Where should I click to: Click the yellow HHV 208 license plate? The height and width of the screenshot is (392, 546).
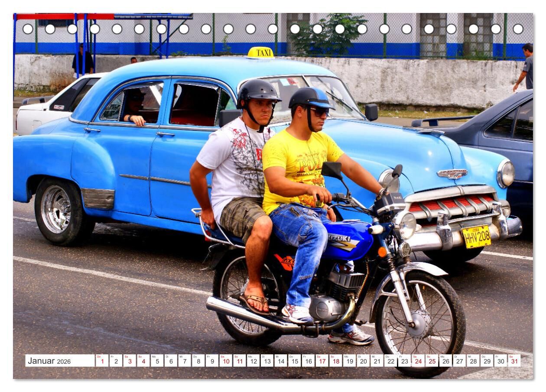476,236
